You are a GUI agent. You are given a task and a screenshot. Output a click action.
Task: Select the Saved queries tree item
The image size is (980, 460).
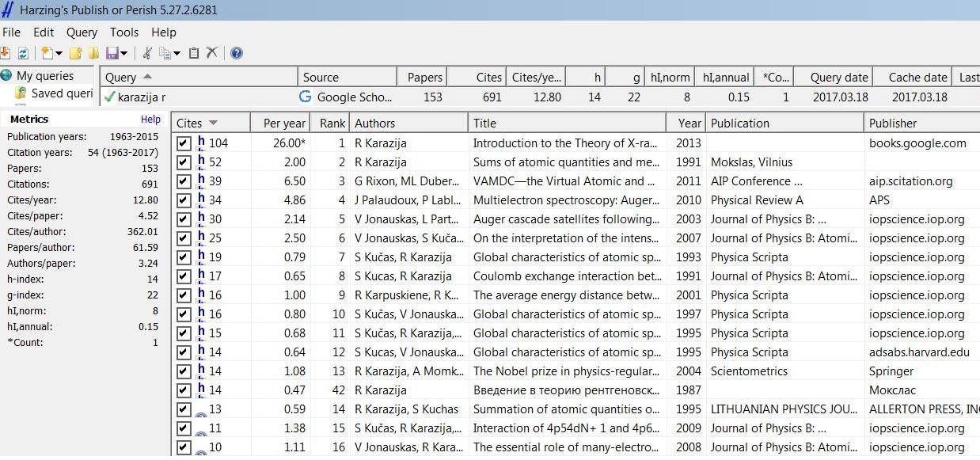(62, 93)
